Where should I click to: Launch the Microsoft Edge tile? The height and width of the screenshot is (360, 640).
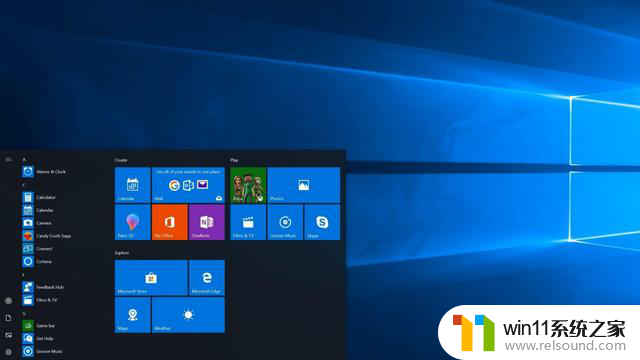207,278
